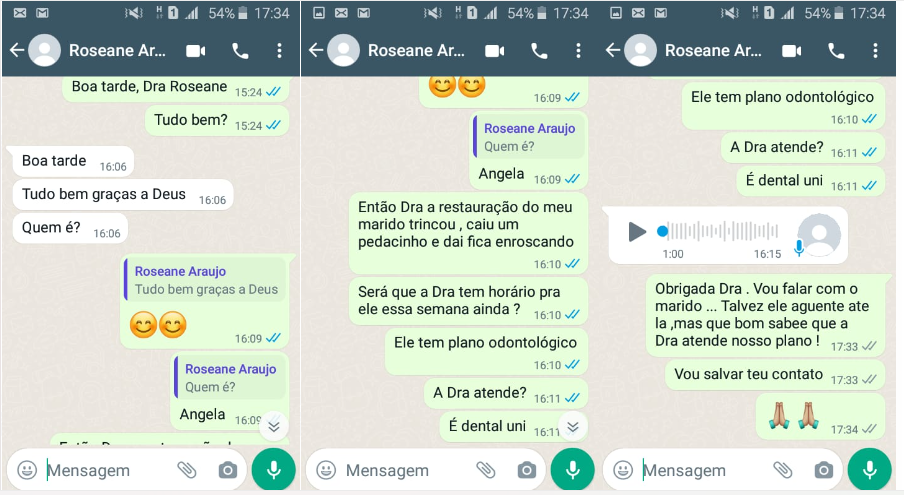This screenshot has width=904, height=495.
Task: Start a video call in the left chat screen
Action: pos(196,51)
